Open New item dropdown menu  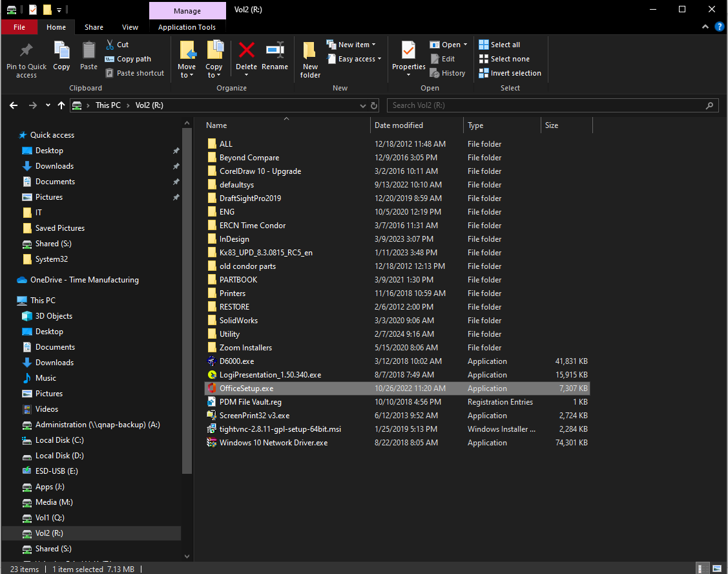[x=351, y=45]
